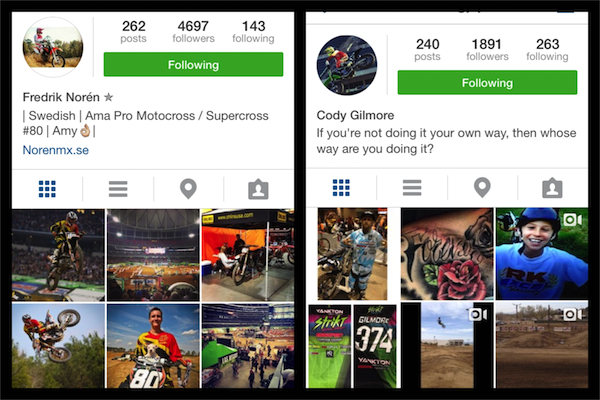
Task: View Fredrik Norén's 4697 followers list
Action: 193,31
